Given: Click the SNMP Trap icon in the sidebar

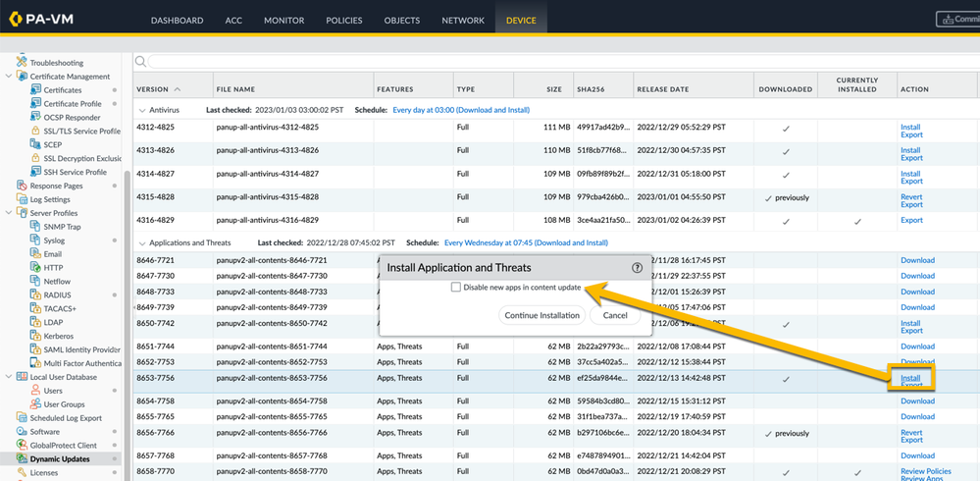Looking at the screenshot, I should pyautogui.click(x=34, y=227).
